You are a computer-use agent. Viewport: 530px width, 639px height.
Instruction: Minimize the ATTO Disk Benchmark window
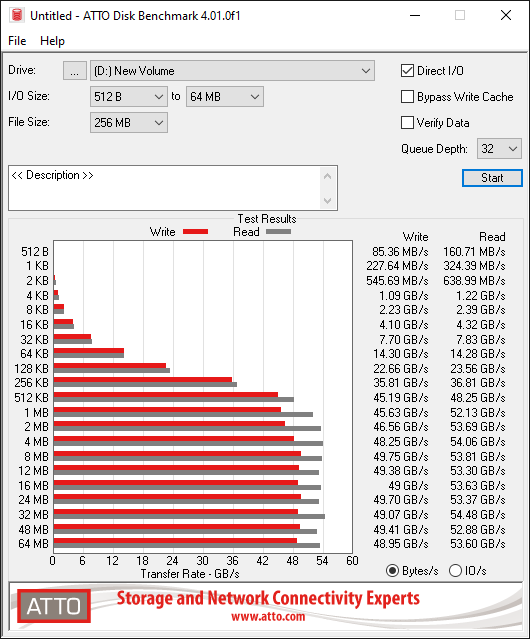click(415, 15)
